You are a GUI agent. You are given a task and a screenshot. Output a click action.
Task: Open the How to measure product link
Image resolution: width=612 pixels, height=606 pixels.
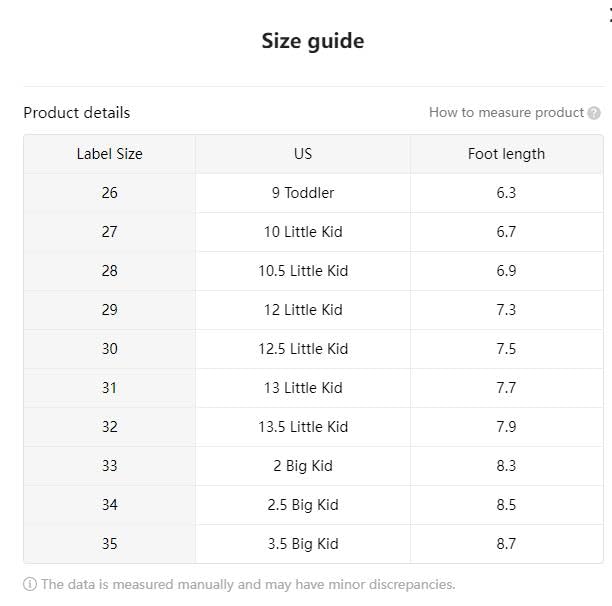point(506,112)
